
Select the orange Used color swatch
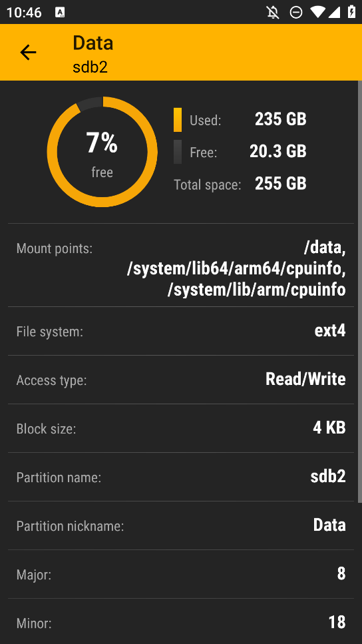tap(178, 120)
